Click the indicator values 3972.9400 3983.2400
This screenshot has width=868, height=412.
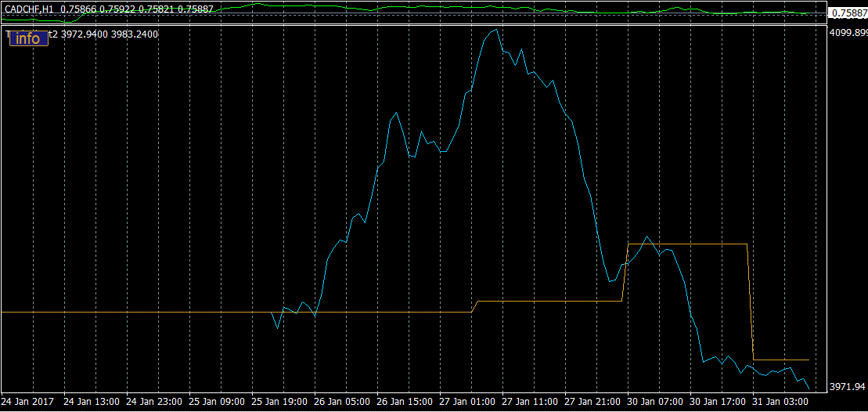point(110,34)
